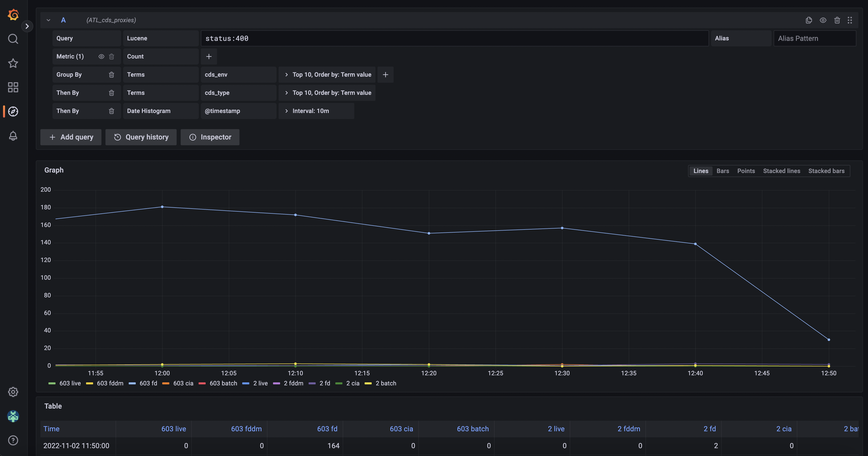Duplicate query A using the copy icon
868x456 pixels.
coord(809,20)
